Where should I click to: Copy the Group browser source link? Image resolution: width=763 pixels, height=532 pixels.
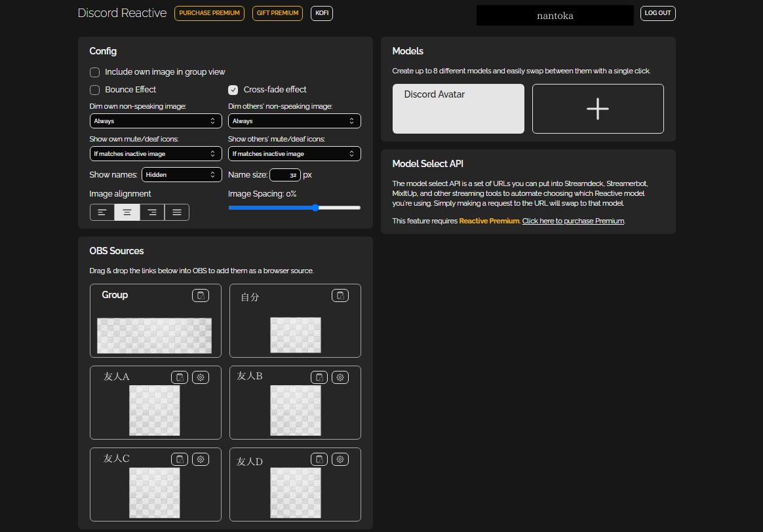[x=201, y=295]
